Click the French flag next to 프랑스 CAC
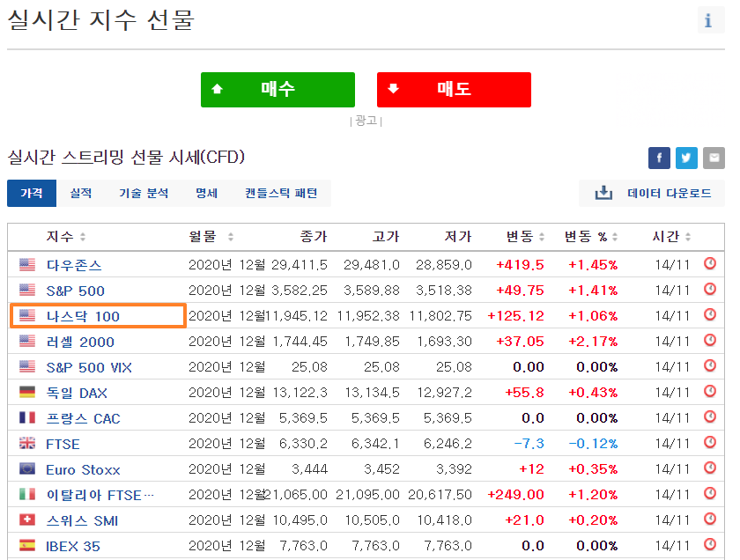The image size is (740, 560). coord(27,417)
